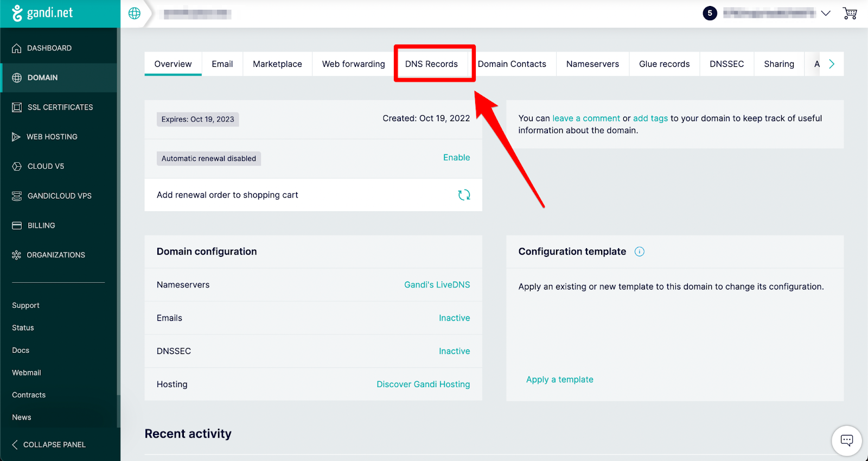868x461 pixels.
Task: Click the Expires Oct 19, 2023 label
Action: pyautogui.click(x=198, y=119)
